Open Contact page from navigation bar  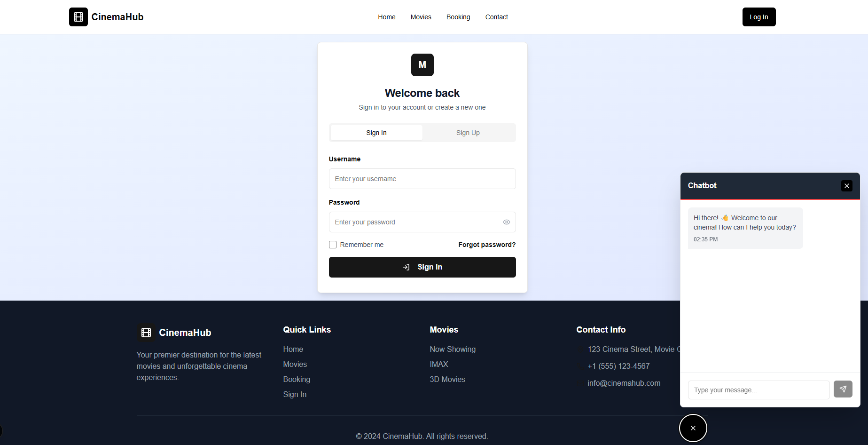[496, 17]
